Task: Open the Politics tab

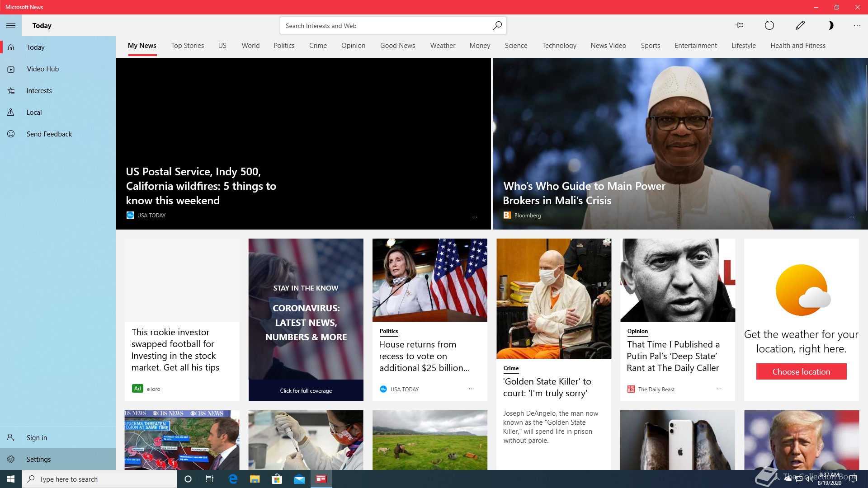Action: pos(284,46)
